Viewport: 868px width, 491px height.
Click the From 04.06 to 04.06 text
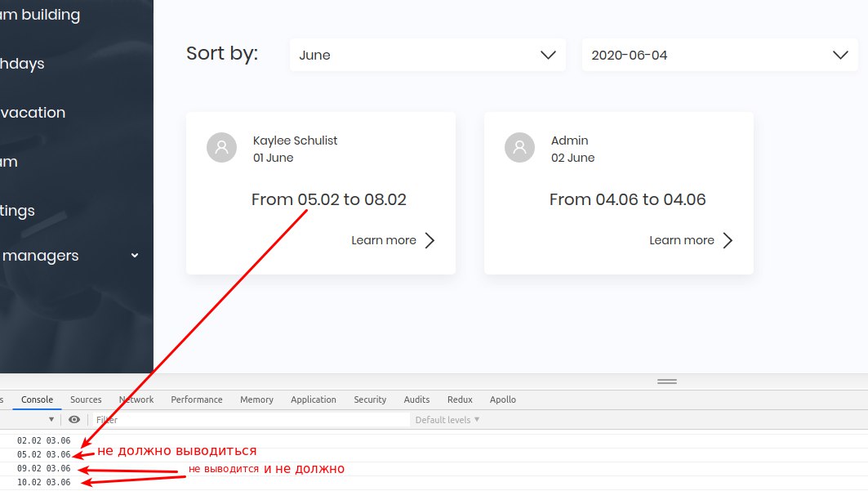628,199
